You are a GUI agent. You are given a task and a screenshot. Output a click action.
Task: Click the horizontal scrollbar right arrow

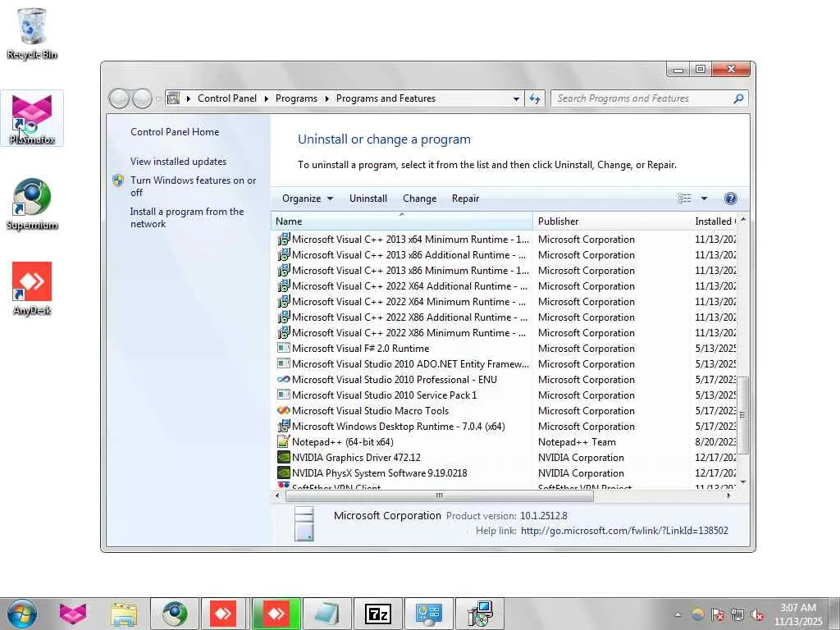coord(728,495)
